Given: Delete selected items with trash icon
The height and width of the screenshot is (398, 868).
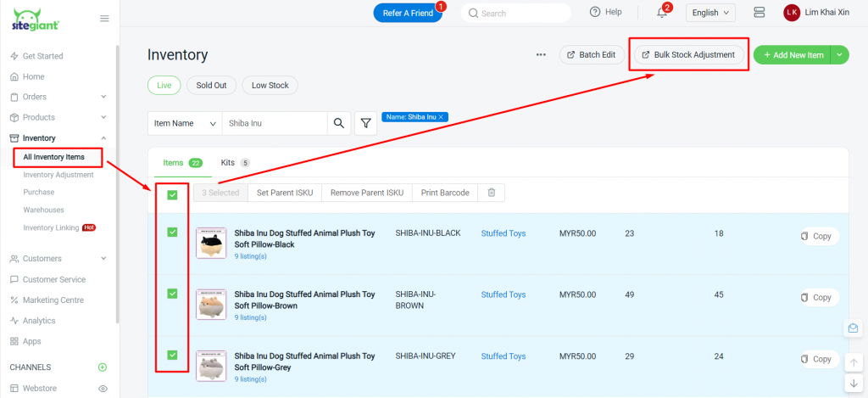Looking at the screenshot, I should pos(491,193).
